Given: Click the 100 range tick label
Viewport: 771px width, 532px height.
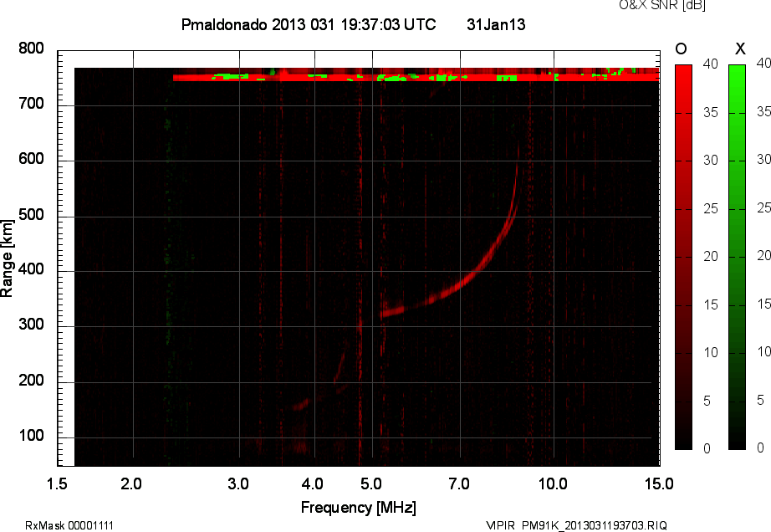Looking at the screenshot, I should 31,436.
